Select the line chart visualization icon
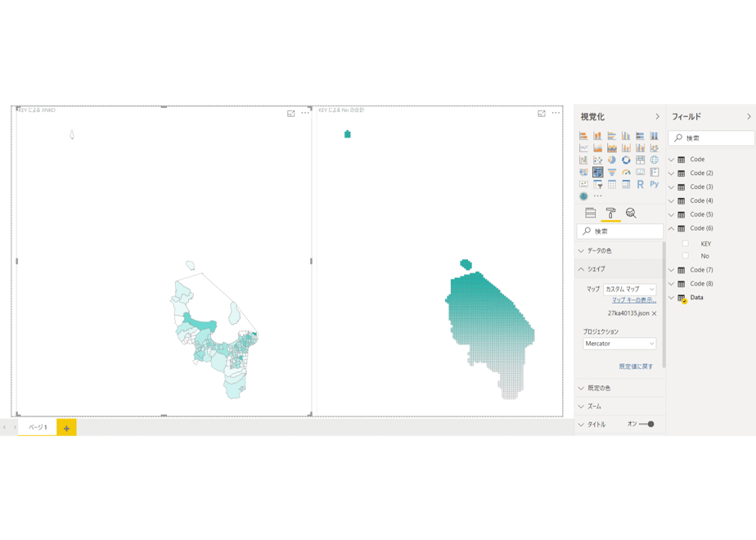The width and height of the screenshot is (756, 540). point(583,147)
